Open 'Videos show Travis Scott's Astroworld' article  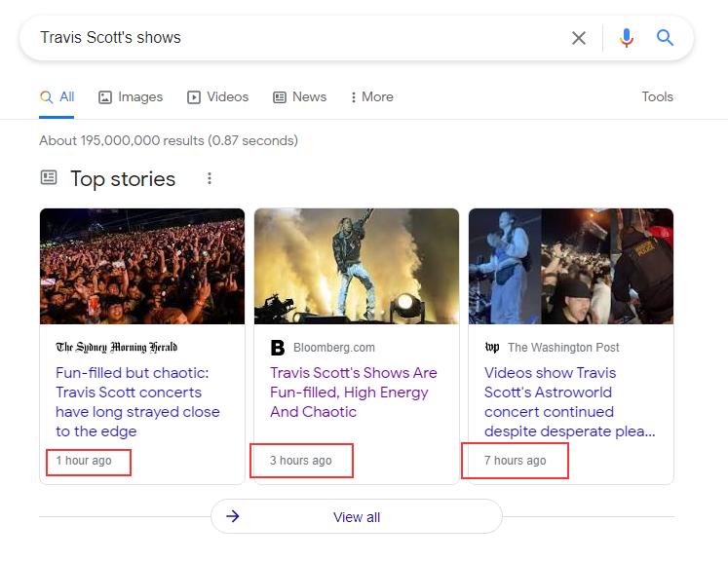[569, 401]
